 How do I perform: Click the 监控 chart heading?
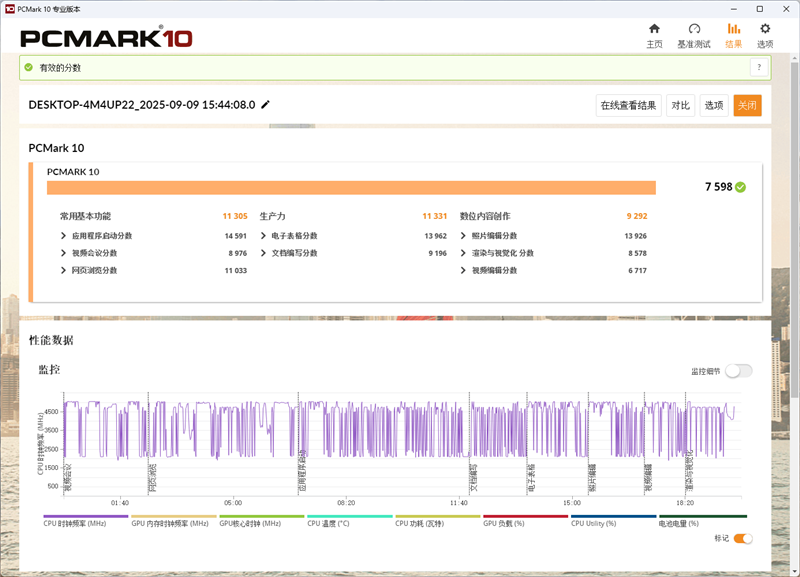coord(49,369)
